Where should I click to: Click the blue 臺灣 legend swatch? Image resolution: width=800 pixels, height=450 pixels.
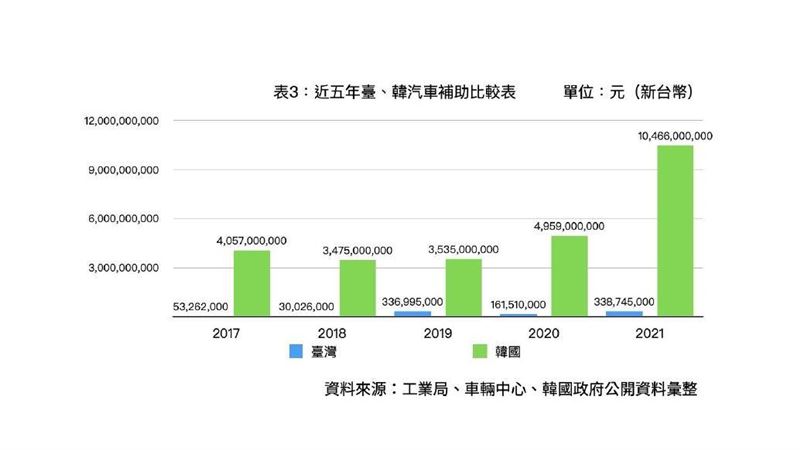pos(296,351)
